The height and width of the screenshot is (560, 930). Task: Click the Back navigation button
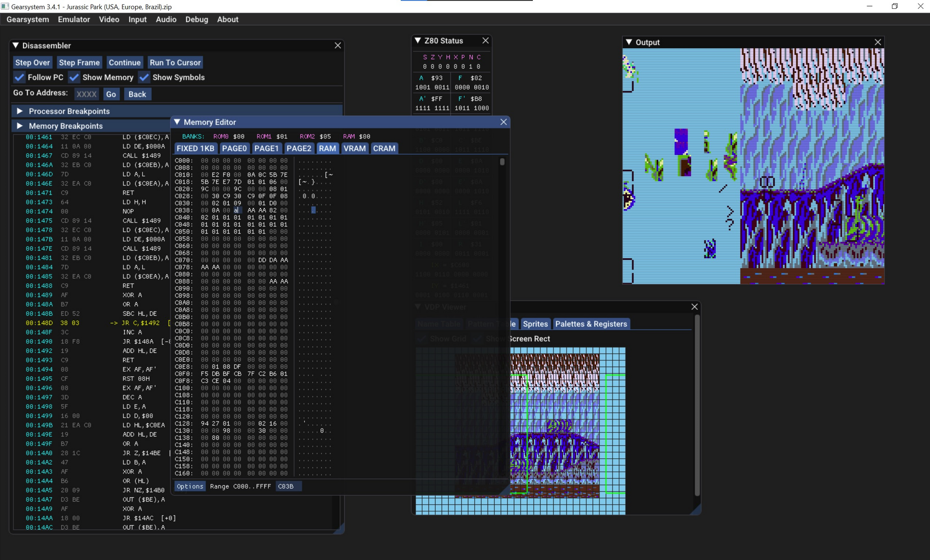click(137, 93)
